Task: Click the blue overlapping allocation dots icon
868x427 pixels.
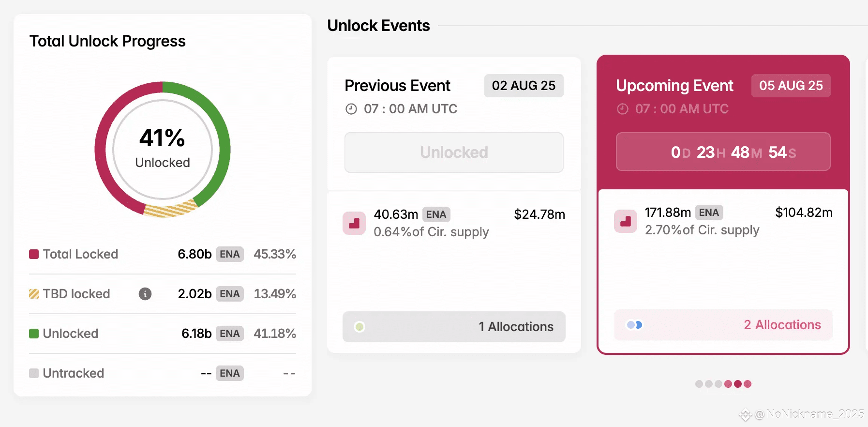Action: [x=634, y=325]
